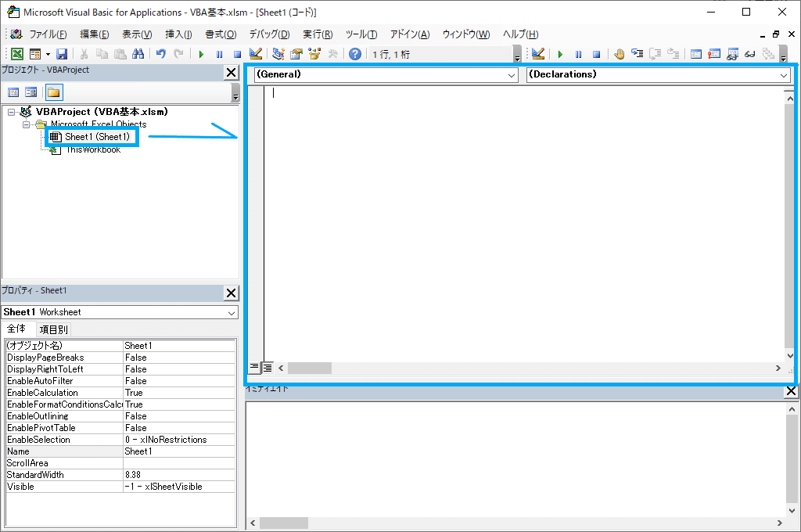Select the Visible property row value
Viewport: 801px width, 532px height.
coord(179,487)
